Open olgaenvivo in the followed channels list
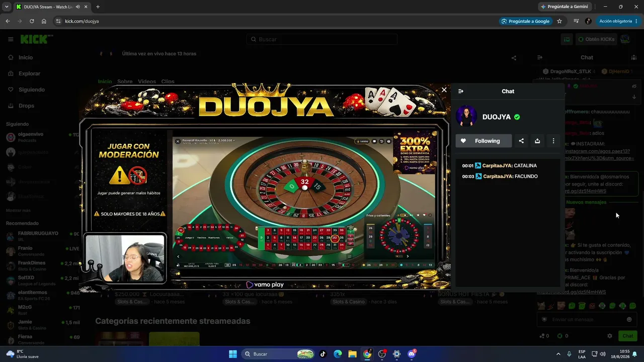Image resolution: width=644 pixels, height=362 pixels. coord(43,137)
